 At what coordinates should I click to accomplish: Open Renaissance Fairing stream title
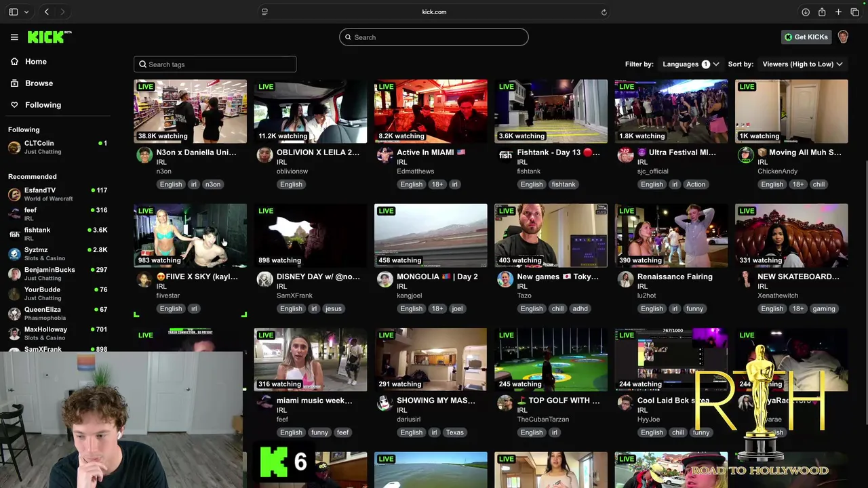[675, 277]
